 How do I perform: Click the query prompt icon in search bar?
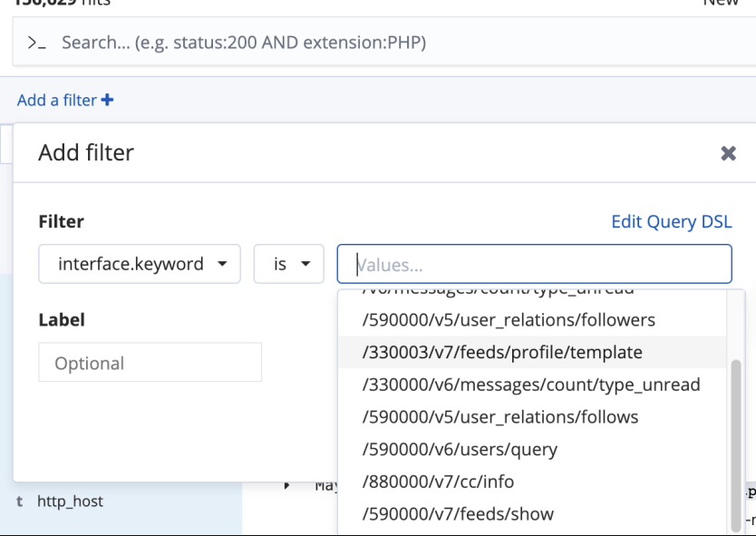pos(36,43)
